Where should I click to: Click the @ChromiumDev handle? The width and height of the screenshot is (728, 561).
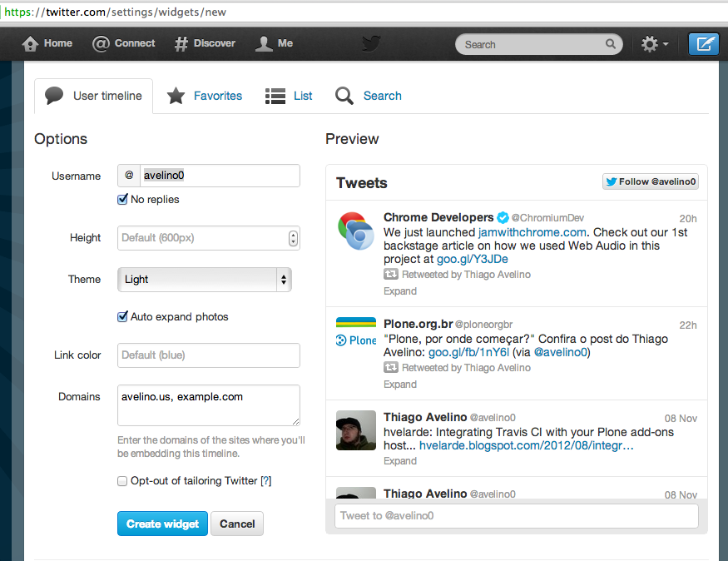click(547, 218)
